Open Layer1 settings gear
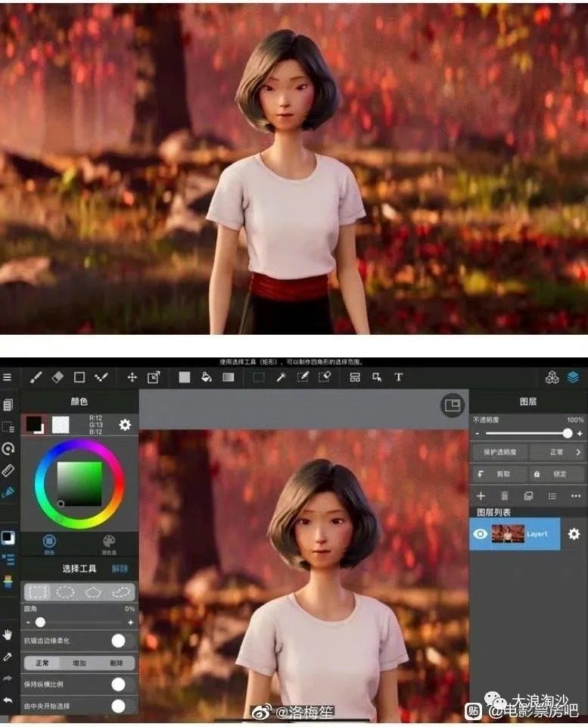The image size is (588, 727). pyautogui.click(x=574, y=534)
